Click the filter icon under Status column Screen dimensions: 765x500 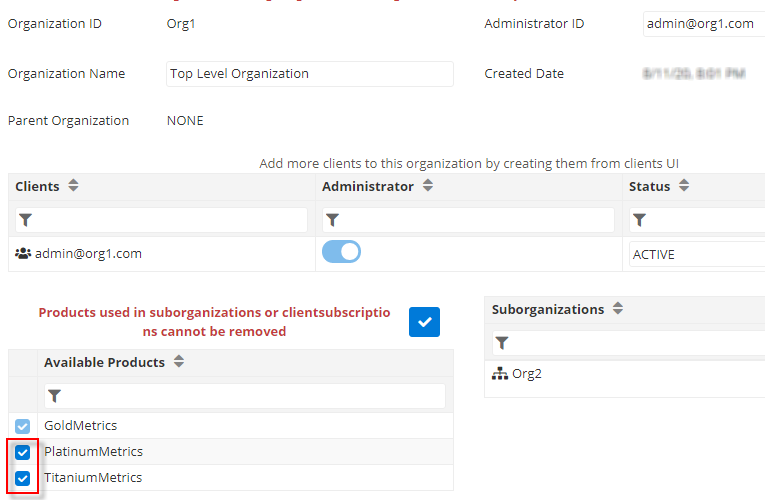640,220
